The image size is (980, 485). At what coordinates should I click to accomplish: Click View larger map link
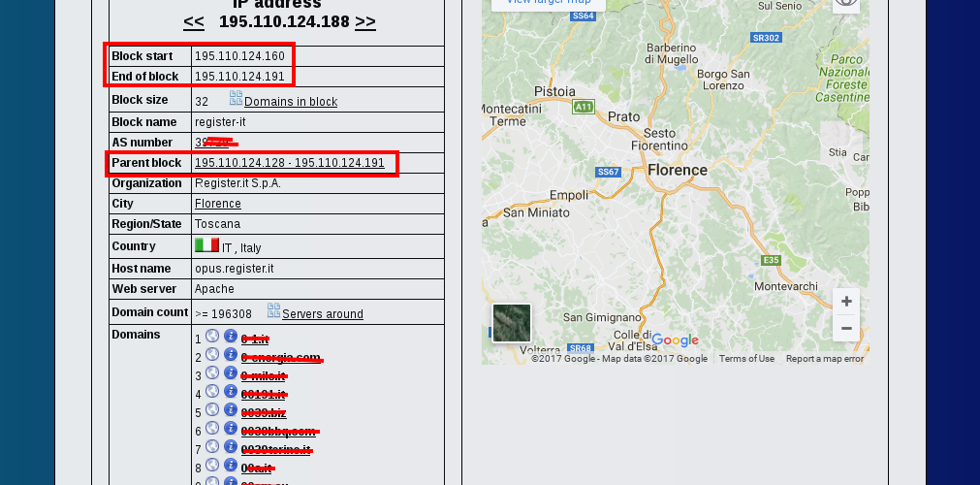pos(549,3)
